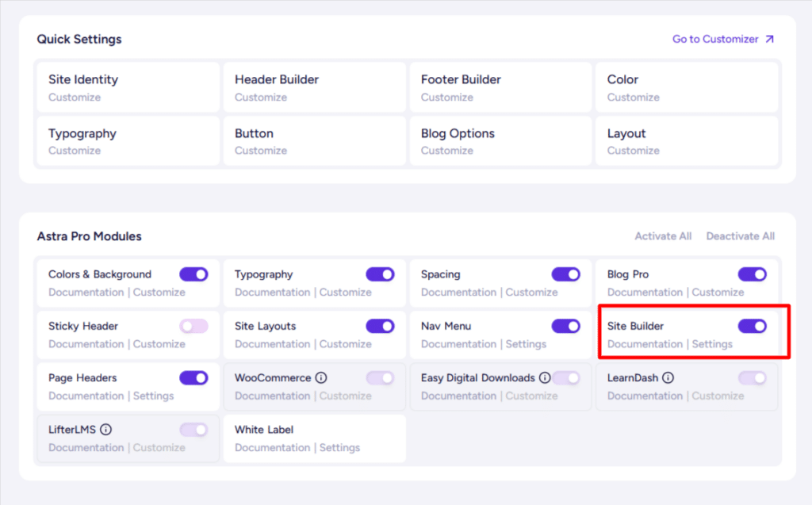Image resolution: width=812 pixels, height=505 pixels.
Task: Switch off Nav Menu module
Action: pos(566,326)
